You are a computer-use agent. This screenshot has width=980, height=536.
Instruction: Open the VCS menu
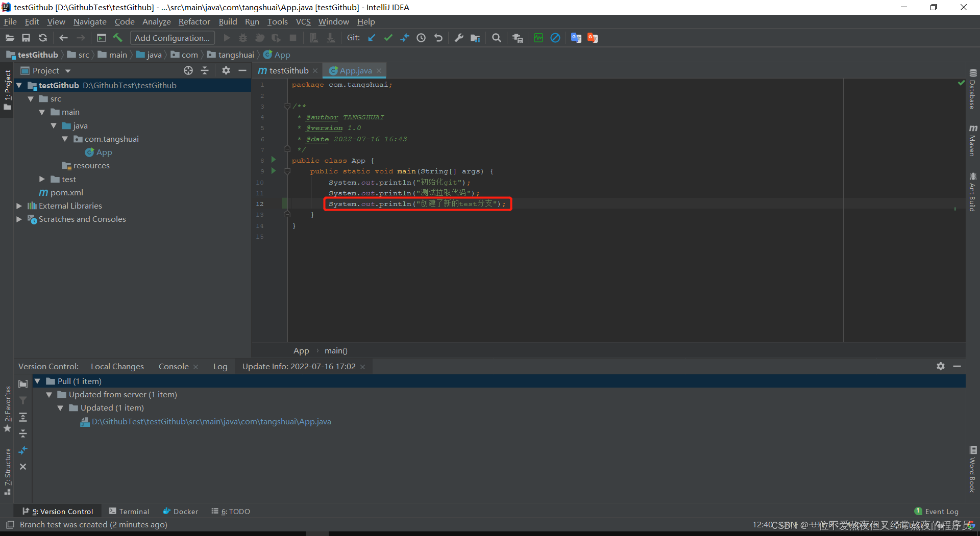303,21
